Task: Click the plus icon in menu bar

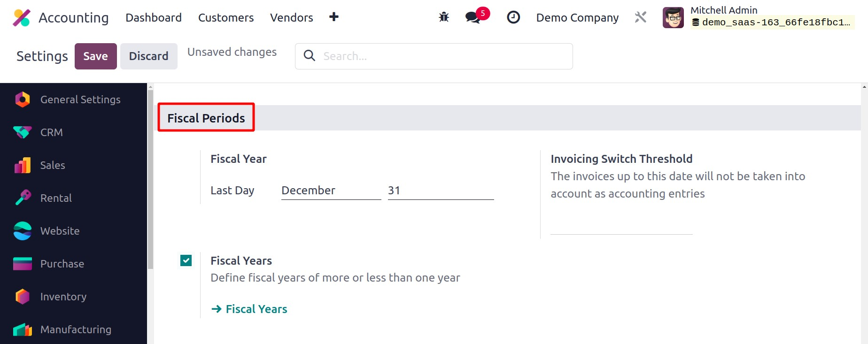Action: tap(334, 17)
